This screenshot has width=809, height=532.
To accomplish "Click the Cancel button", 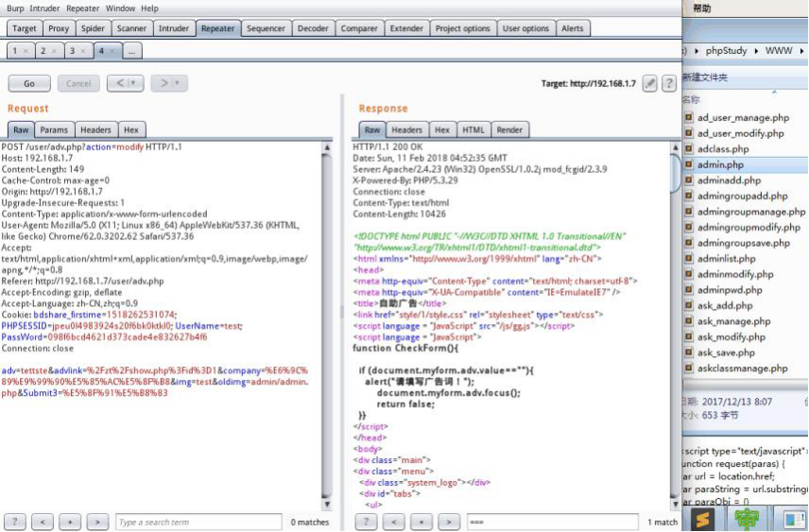I will pos(78,83).
